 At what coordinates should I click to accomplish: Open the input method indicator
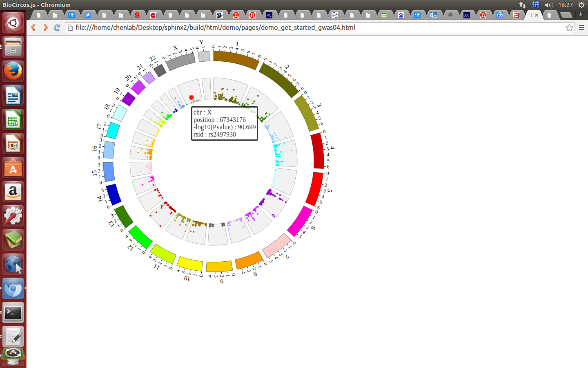pyautogui.click(x=536, y=5)
